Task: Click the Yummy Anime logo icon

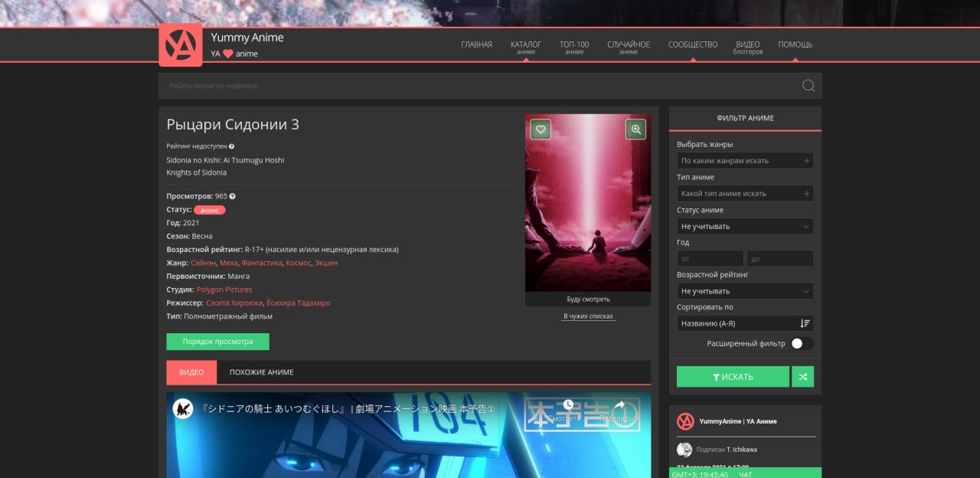Action: pyautogui.click(x=181, y=45)
